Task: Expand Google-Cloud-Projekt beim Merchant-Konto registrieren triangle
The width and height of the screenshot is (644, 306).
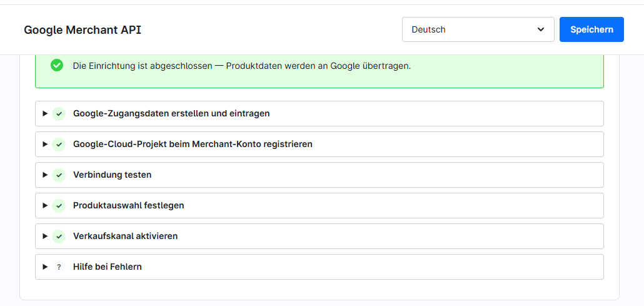Action: tap(45, 145)
